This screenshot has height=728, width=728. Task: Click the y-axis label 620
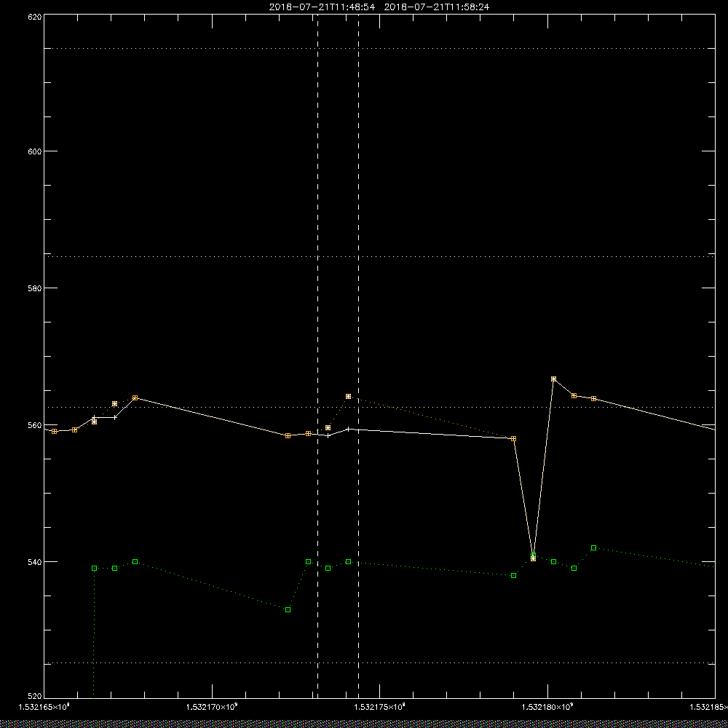(x=35, y=17)
